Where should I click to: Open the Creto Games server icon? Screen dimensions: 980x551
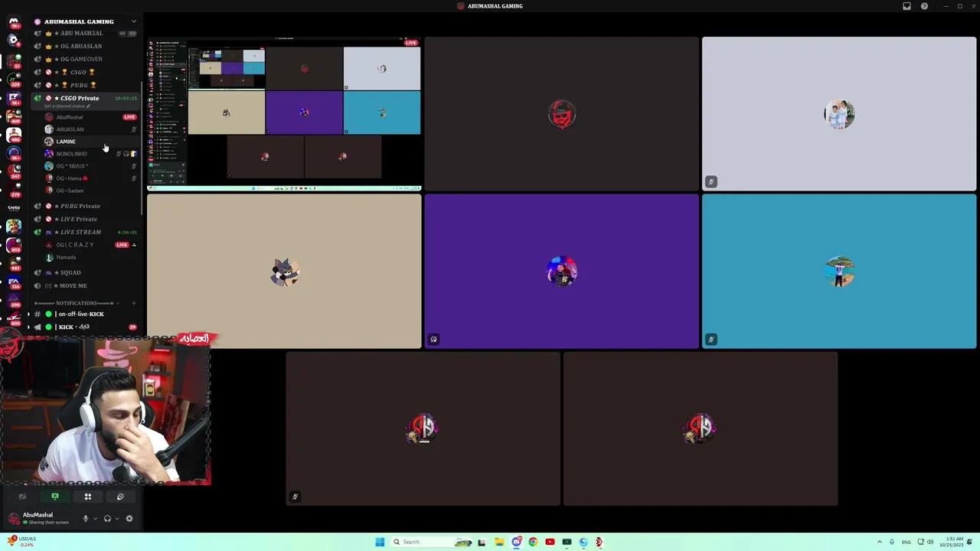click(14, 207)
